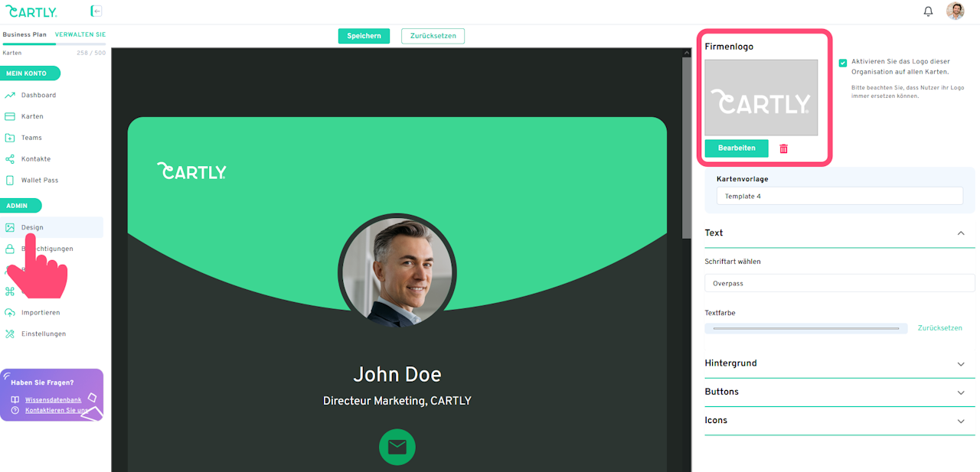Open the user avatar menu

tap(955, 11)
